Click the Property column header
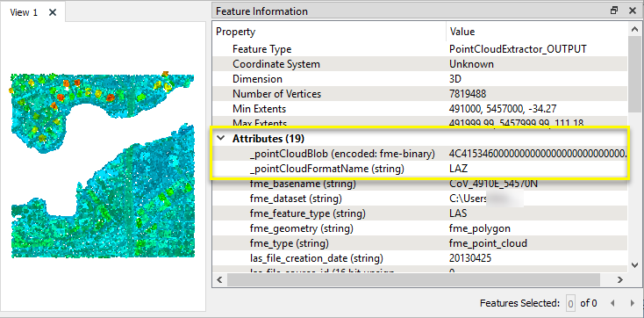This screenshot has height=318, width=644. pos(329,32)
